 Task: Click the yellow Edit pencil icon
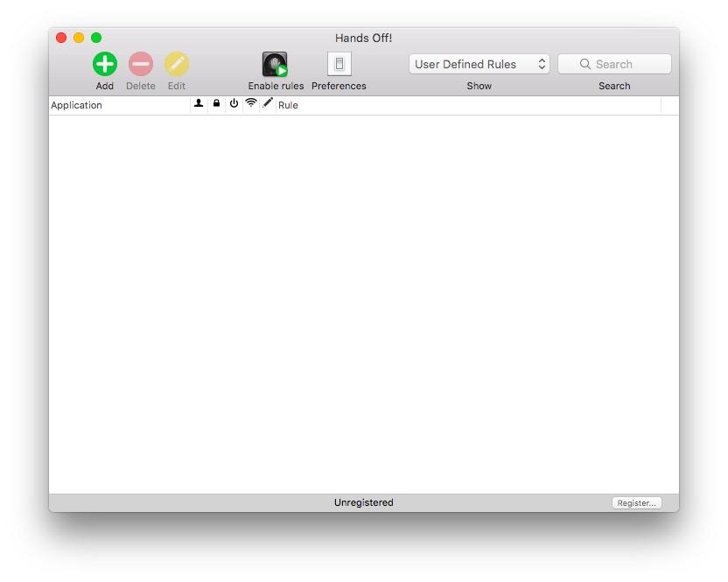177,64
